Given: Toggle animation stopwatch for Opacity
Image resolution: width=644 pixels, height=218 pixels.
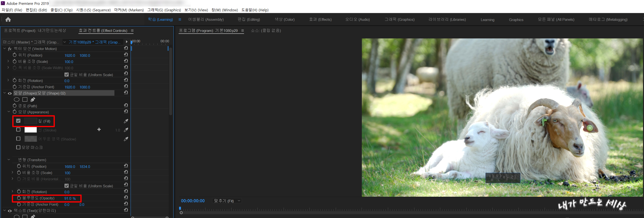Looking at the screenshot, I should (x=19, y=198).
